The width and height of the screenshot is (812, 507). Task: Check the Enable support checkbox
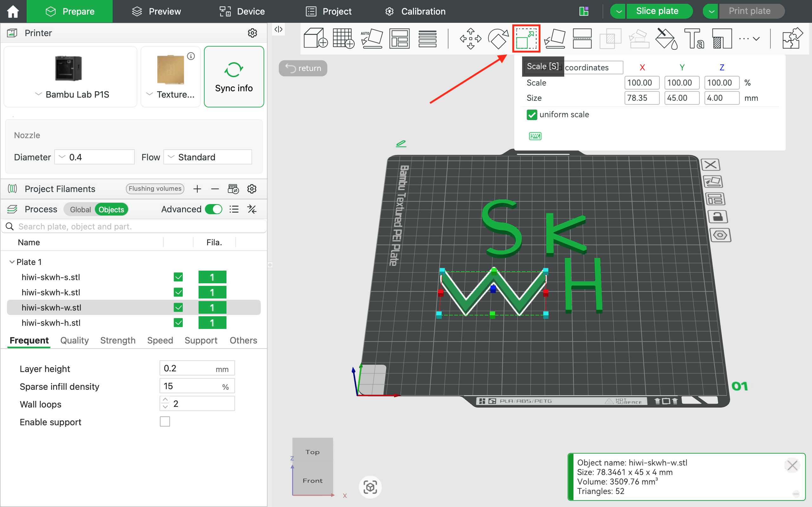[x=165, y=421]
